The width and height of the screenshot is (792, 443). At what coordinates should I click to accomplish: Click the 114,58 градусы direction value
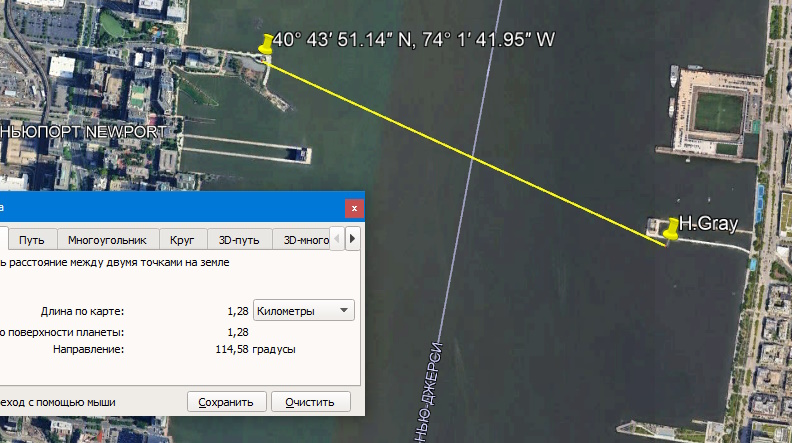256,349
